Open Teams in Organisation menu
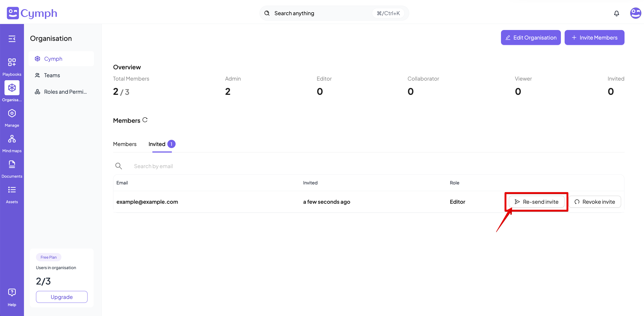 (52, 75)
